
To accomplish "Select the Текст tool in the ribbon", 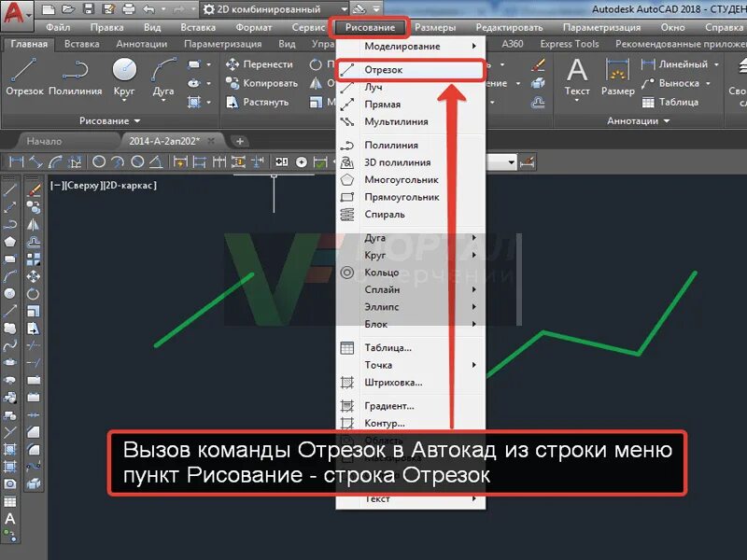I will click(577, 77).
